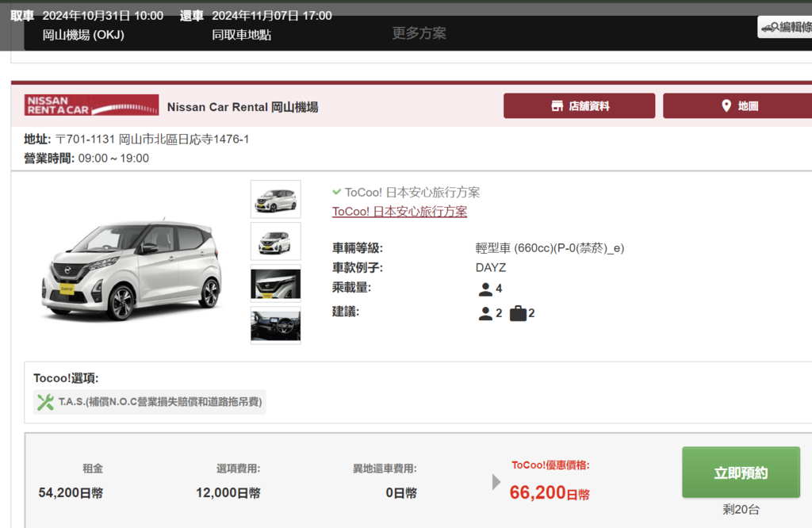View the DAYZ interior dashboard thumbnail
The image size is (812, 528).
click(275, 325)
